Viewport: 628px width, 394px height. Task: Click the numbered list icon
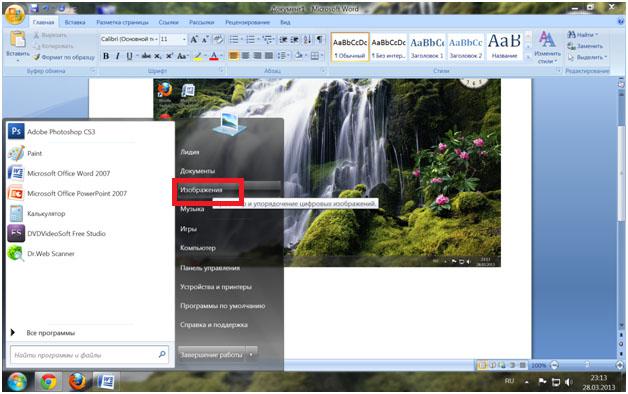252,39
